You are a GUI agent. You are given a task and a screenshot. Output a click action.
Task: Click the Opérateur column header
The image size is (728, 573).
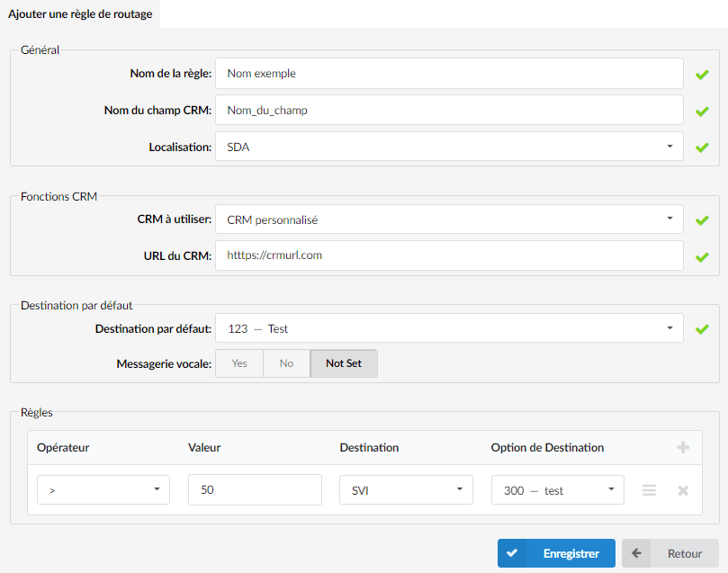tap(63, 448)
